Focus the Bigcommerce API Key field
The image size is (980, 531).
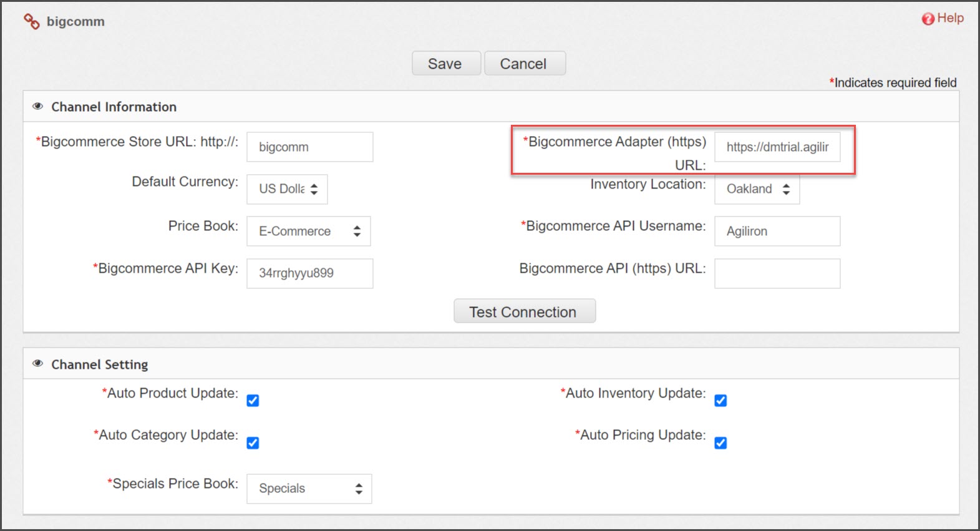pyautogui.click(x=310, y=273)
